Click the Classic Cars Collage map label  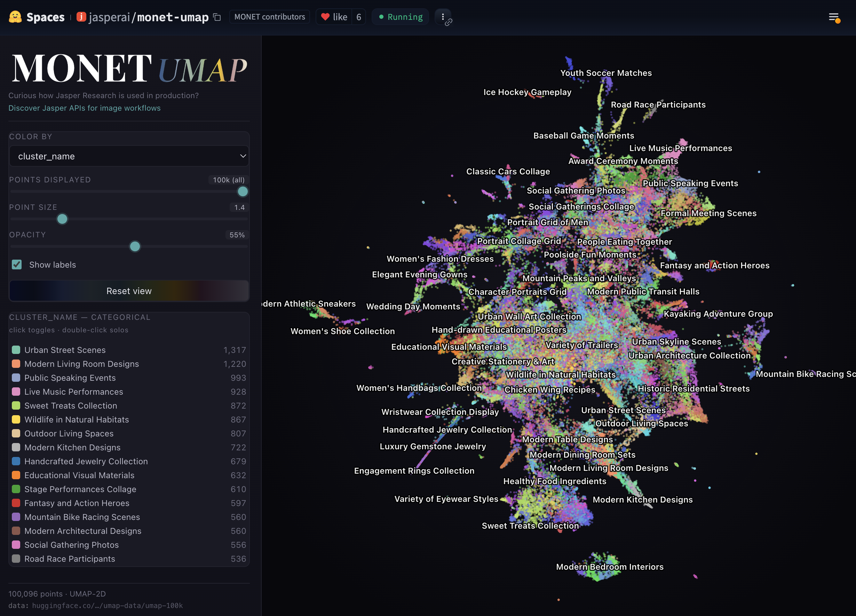point(508,171)
